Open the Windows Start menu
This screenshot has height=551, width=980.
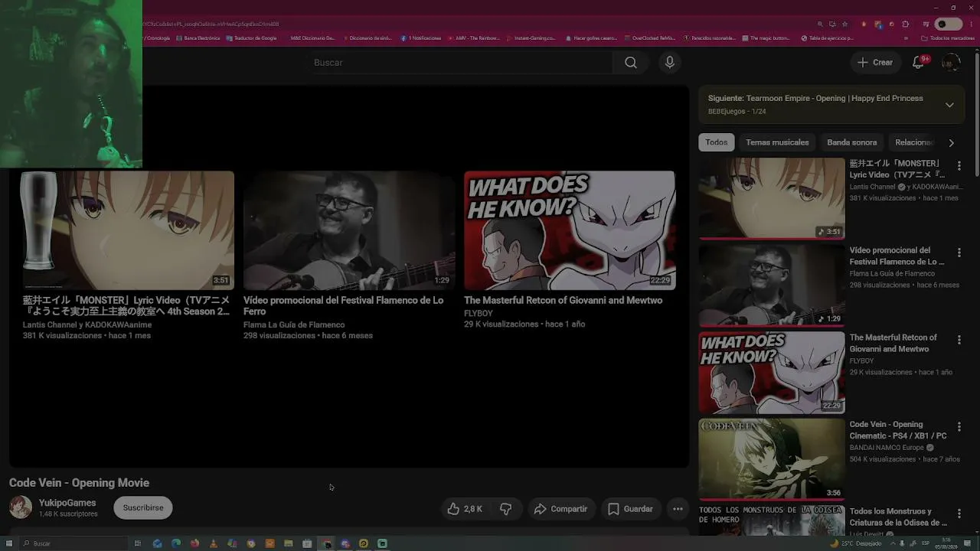[x=9, y=543]
